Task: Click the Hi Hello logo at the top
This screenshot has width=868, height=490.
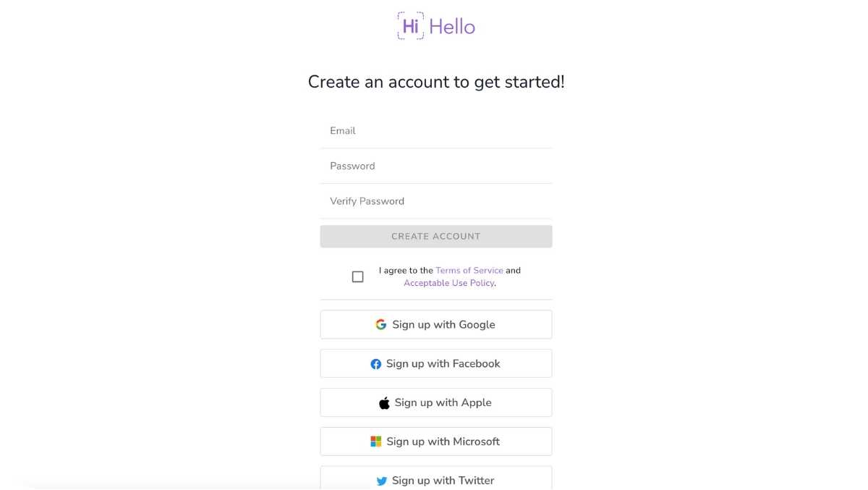Action: click(435, 25)
